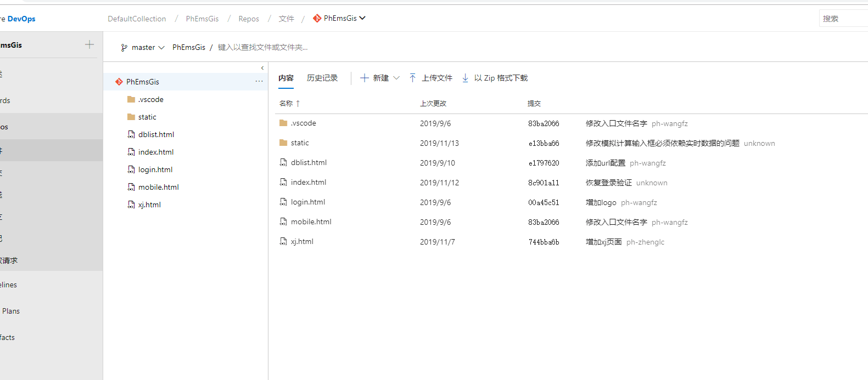The height and width of the screenshot is (380, 868).
Task: Click the Repos breadcrumb link
Action: (x=249, y=19)
